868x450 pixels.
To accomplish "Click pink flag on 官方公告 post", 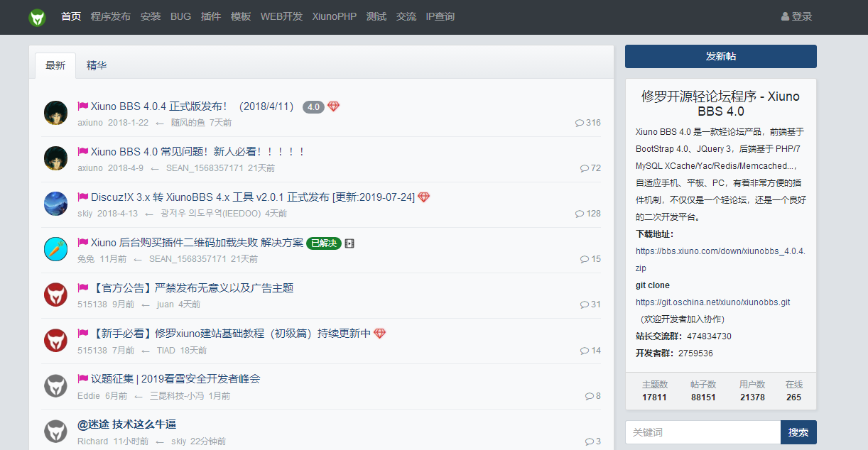I will 82,288.
